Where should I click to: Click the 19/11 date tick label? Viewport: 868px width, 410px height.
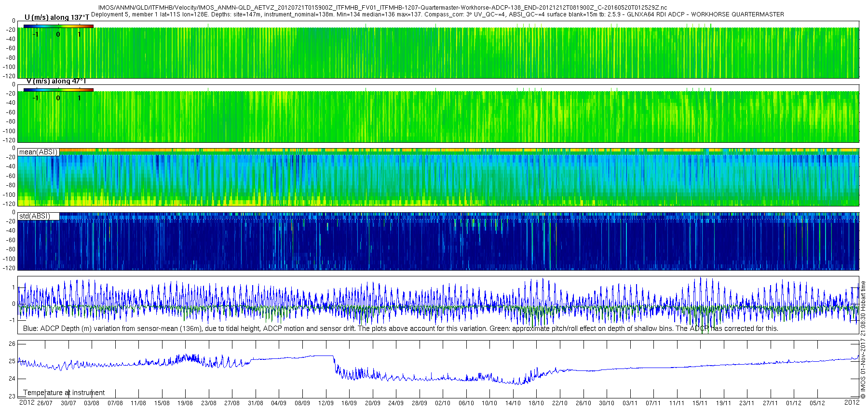(723, 403)
